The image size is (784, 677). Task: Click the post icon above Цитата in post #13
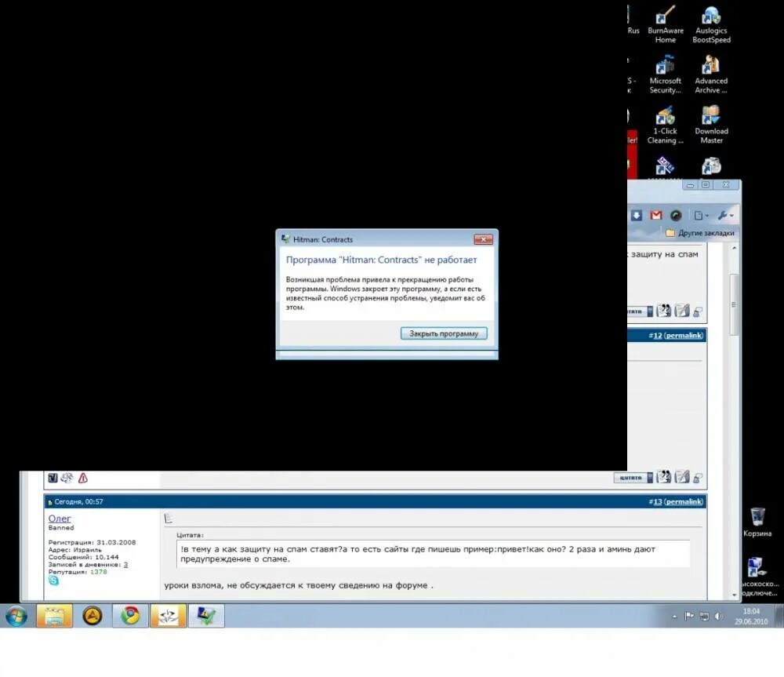[x=169, y=519]
